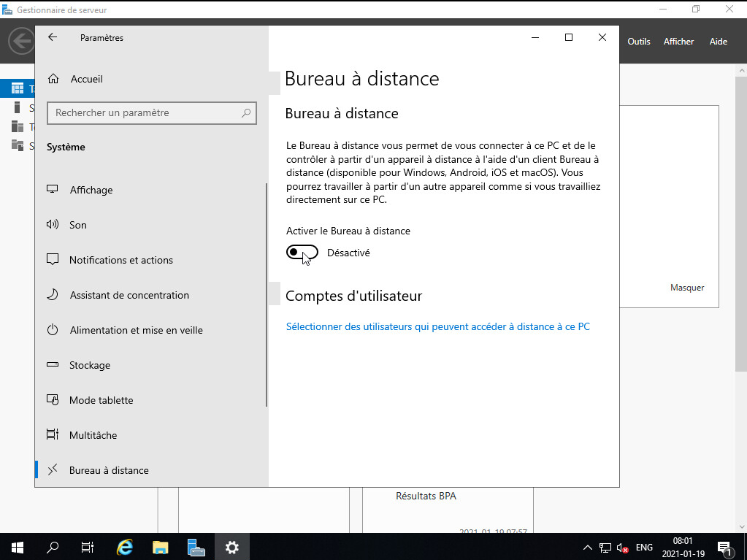Viewport: 747px width, 560px height.
Task: Select Notifications et actions in sidebar
Action: pyautogui.click(x=120, y=260)
